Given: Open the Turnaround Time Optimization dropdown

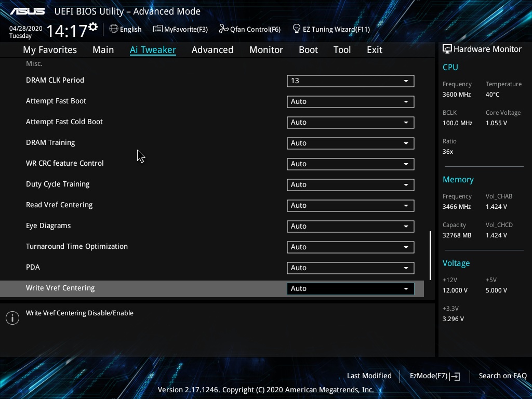Looking at the screenshot, I should [x=351, y=247].
